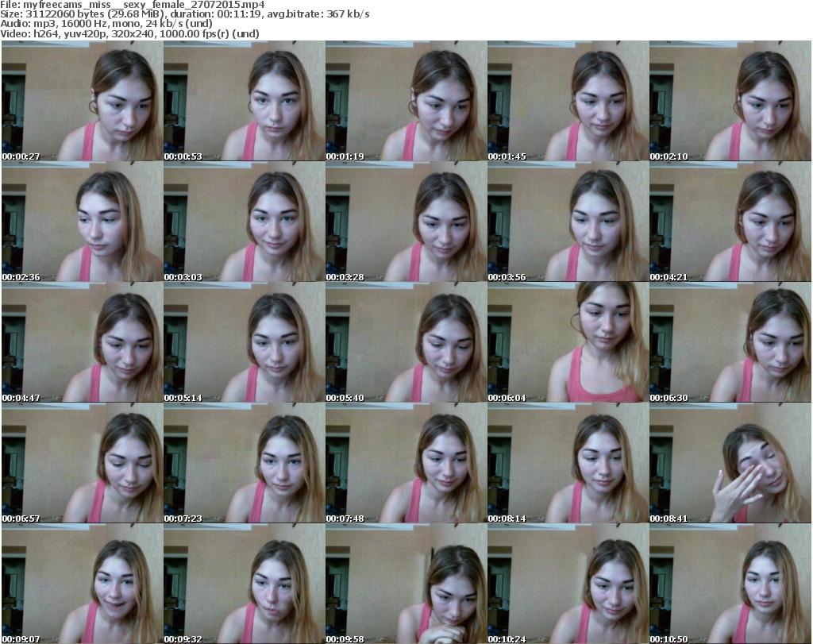Select the thumbnail timestamped 00:05:14
Viewport: 813px width, 644px height.
pos(245,342)
